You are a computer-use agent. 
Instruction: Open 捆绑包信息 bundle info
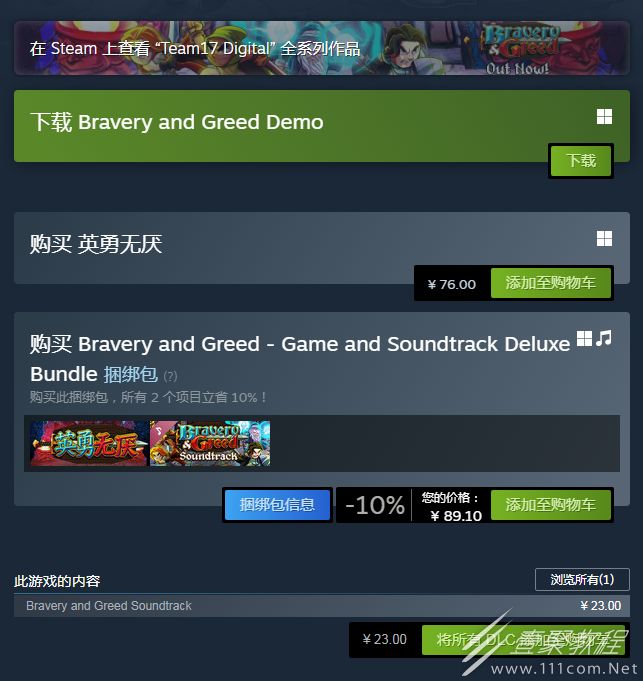click(277, 505)
